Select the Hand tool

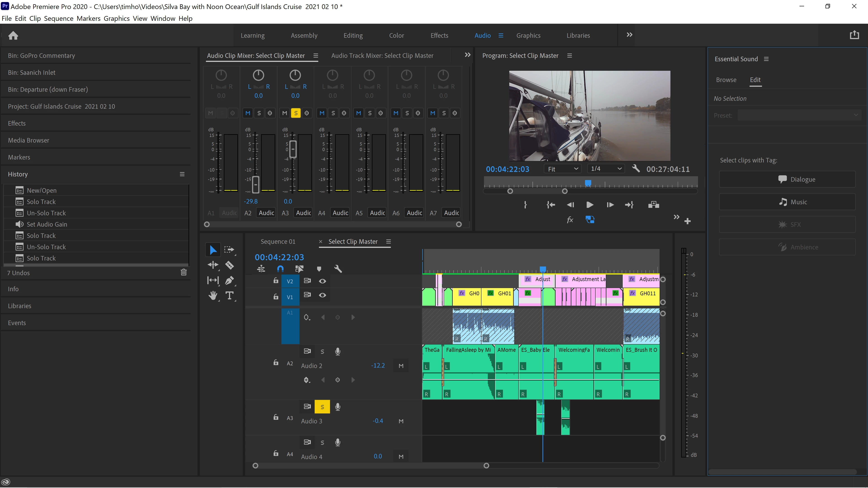coord(213,296)
